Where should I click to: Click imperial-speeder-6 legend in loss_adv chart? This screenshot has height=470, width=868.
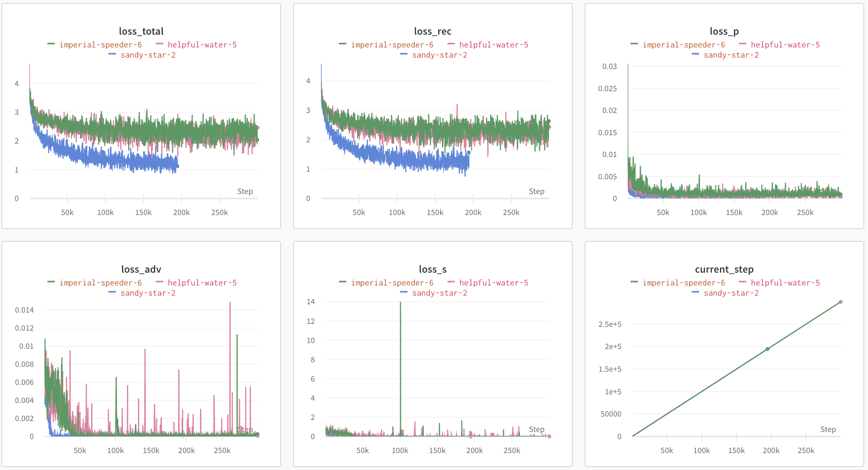click(101, 283)
